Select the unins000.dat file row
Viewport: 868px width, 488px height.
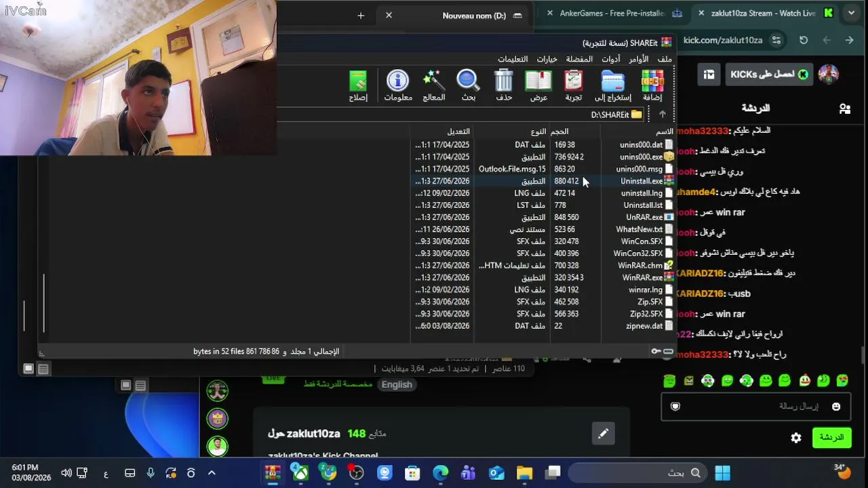543,144
